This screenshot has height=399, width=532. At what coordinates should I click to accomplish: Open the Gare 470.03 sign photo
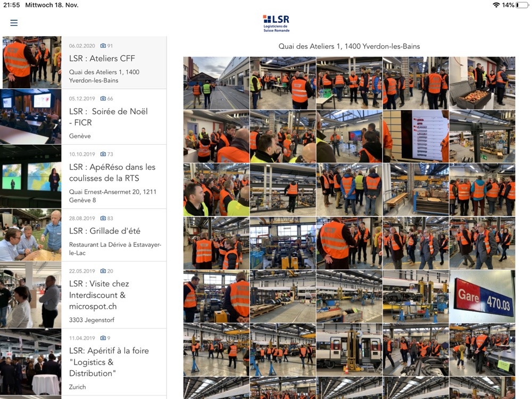click(482, 296)
